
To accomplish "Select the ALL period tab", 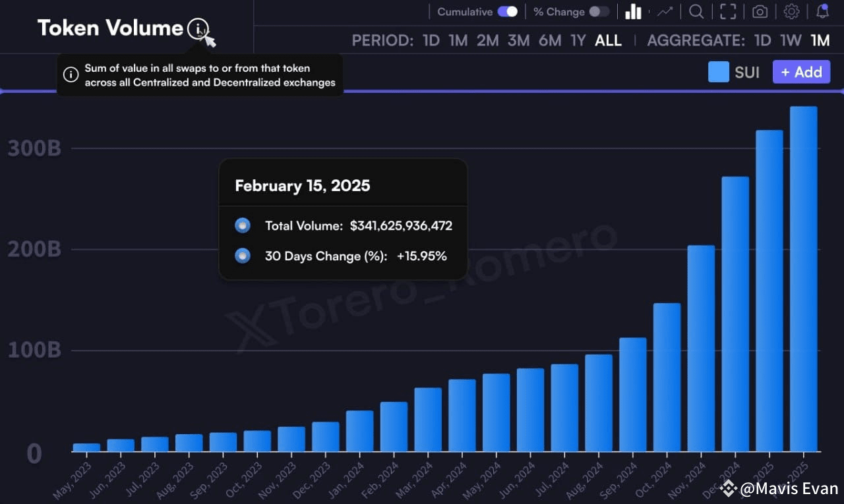I will tap(608, 40).
